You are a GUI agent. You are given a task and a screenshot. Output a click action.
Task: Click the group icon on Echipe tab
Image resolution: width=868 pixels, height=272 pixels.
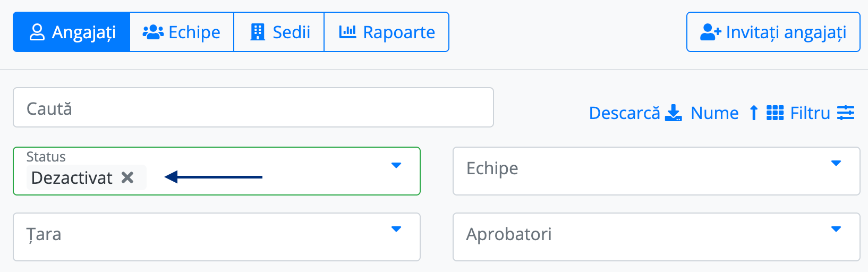pos(153,32)
